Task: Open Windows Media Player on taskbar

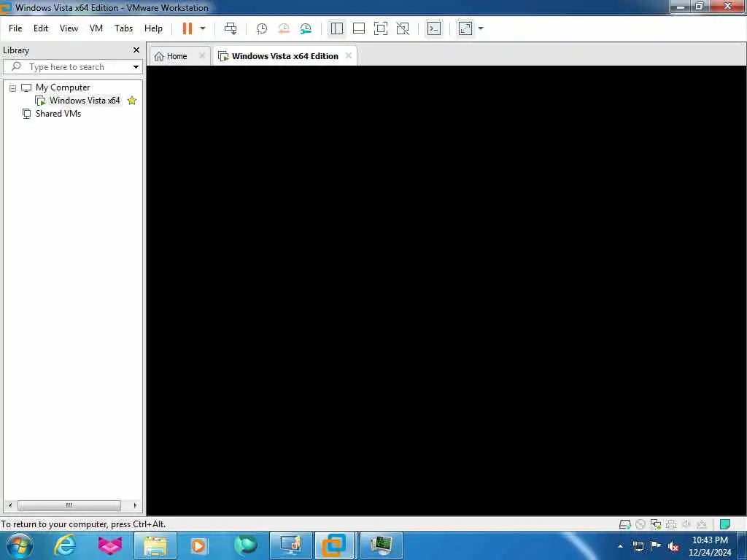Action: click(198, 545)
